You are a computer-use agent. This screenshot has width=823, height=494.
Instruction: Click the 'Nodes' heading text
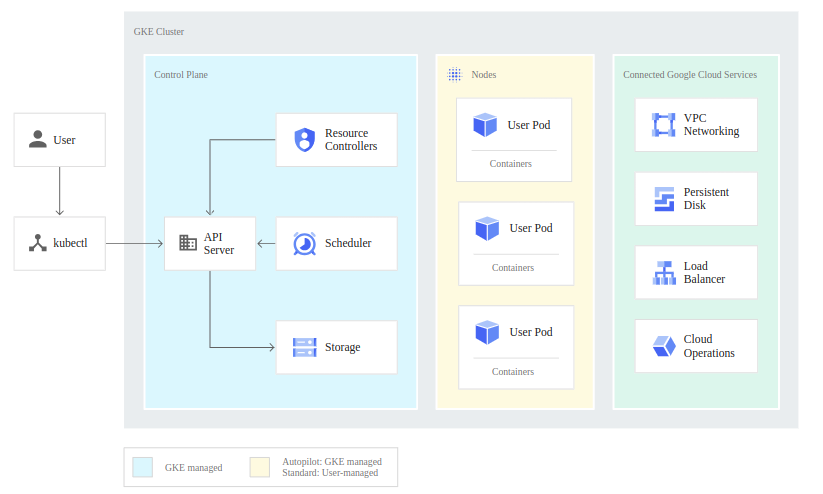coord(483,75)
